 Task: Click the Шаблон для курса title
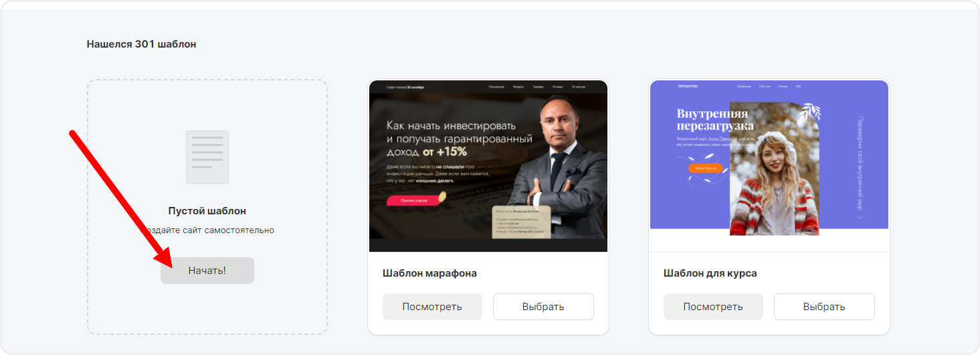click(710, 273)
